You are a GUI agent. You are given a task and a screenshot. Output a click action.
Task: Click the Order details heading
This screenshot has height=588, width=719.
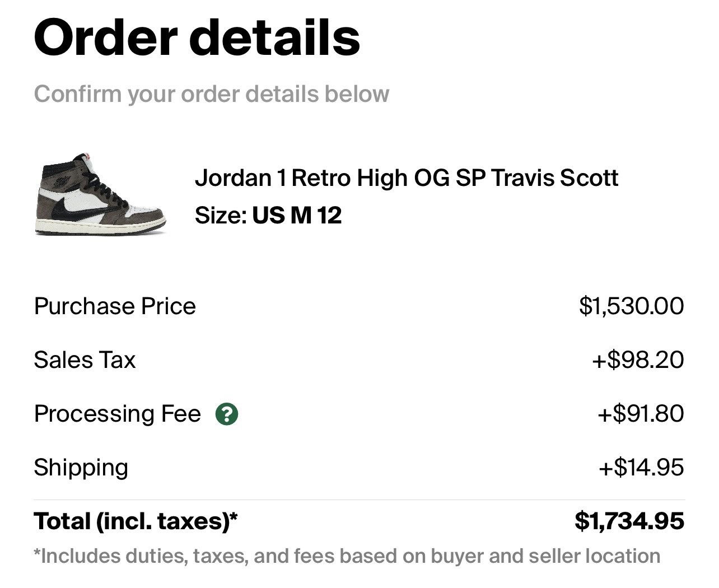tap(197, 36)
